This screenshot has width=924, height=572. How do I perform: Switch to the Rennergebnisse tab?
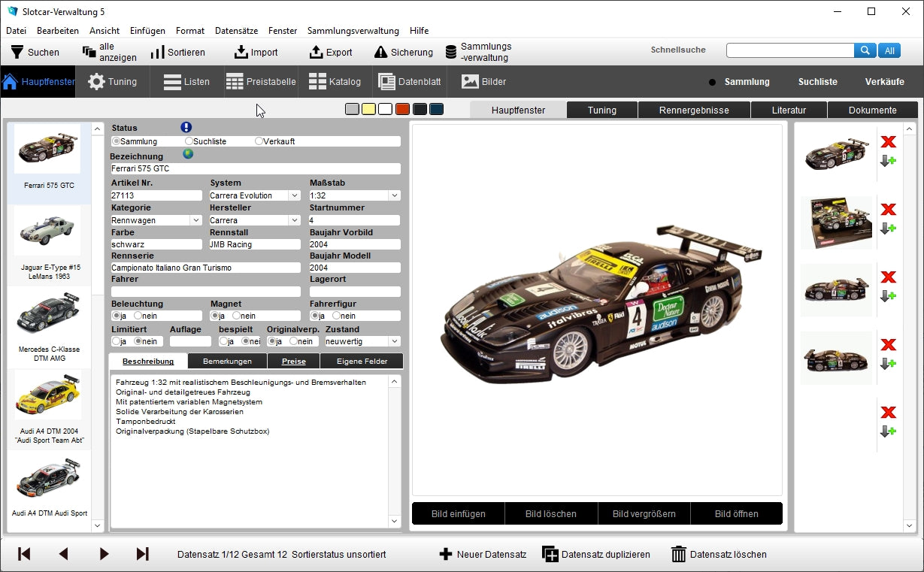click(693, 109)
